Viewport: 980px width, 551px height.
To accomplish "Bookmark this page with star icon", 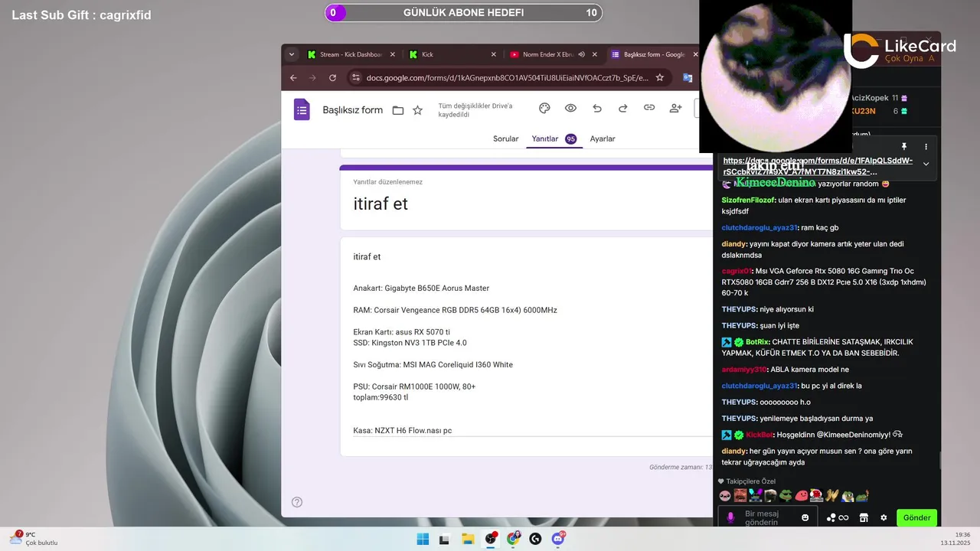I will point(659,77).
